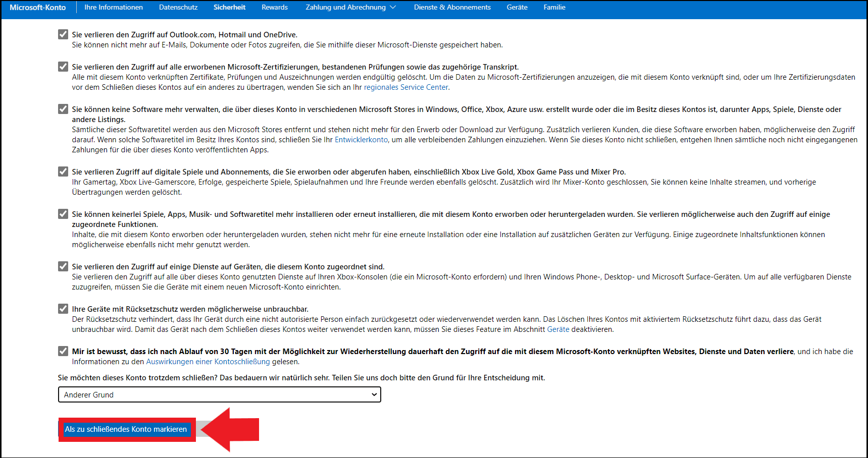Uncheck the Microsoft-Zertifizierungen access loss checkbox
The width and height of the screenshot is (868, 458).
click(x=63, y=67)
